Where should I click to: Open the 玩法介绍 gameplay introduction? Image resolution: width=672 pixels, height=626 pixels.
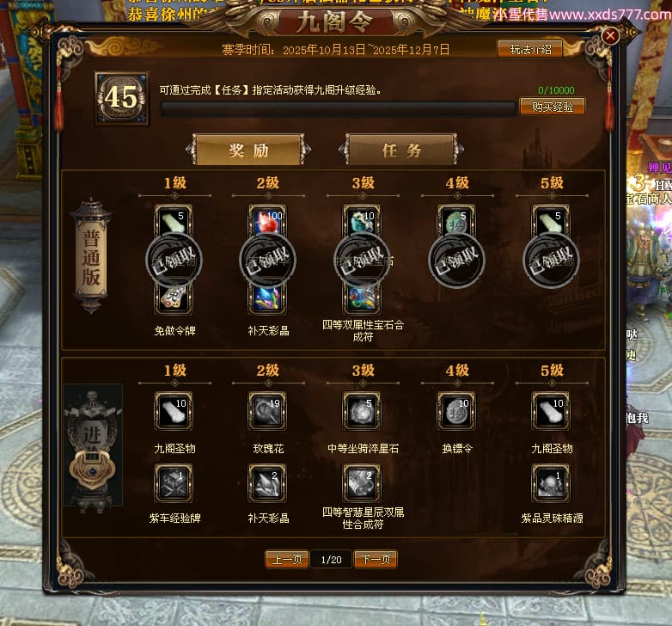tap(530, 49)
